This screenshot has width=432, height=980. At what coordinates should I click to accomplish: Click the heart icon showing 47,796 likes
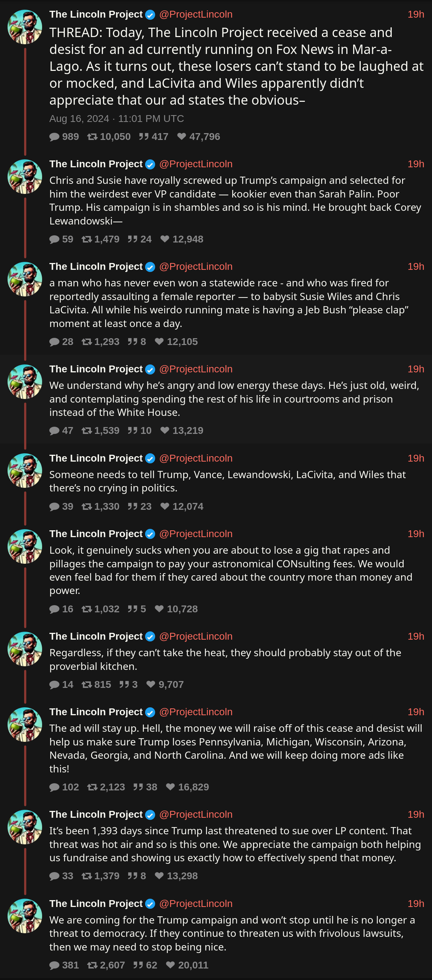(181, 137)
